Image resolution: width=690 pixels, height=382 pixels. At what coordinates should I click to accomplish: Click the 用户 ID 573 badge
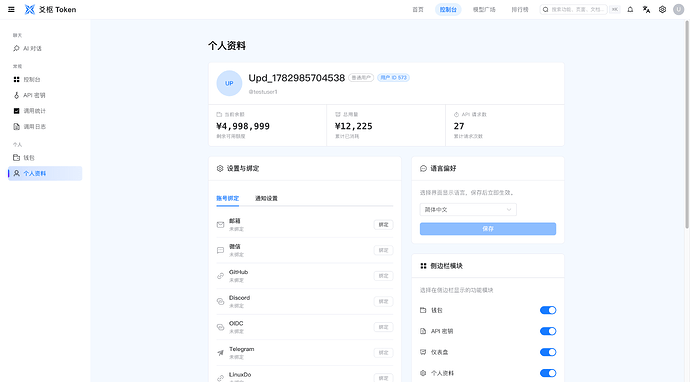click(393, 77)
